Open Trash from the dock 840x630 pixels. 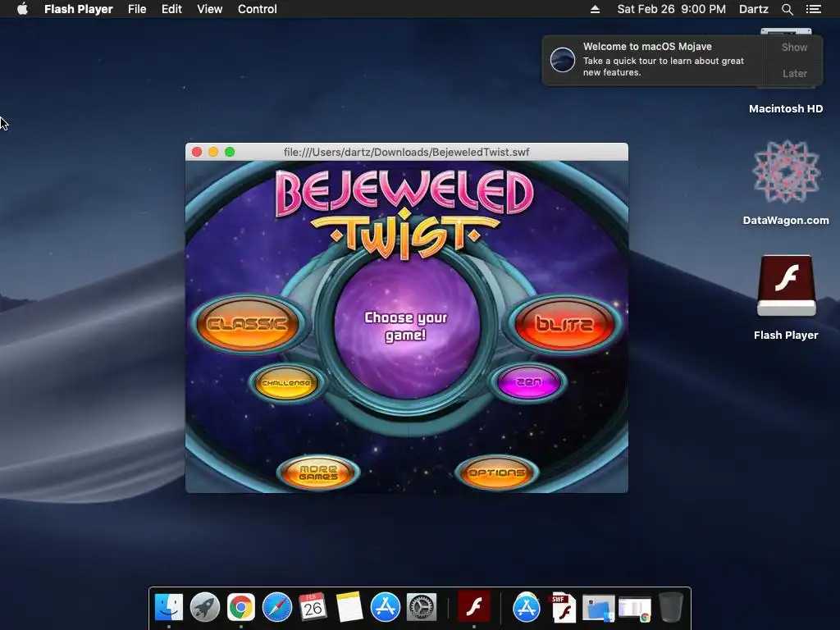(x=671, y=608)
